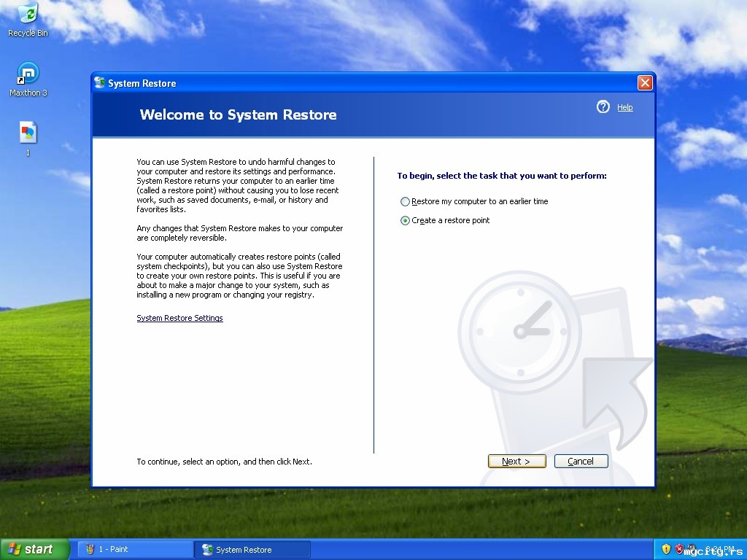Image resolution: width=747 pixels, height=560 pixels.
Task: Open the Windows start menu
Action: 34,549
